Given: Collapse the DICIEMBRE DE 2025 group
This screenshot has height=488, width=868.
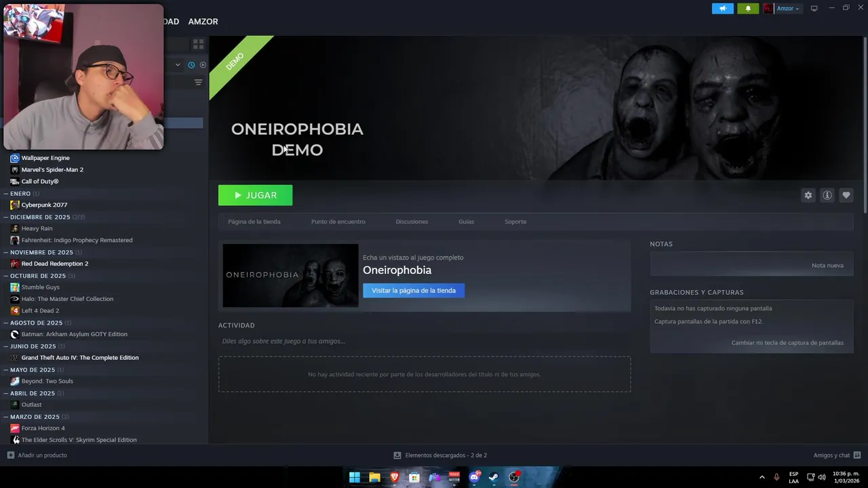Looking at the screenshot, I should click(6, 217).
